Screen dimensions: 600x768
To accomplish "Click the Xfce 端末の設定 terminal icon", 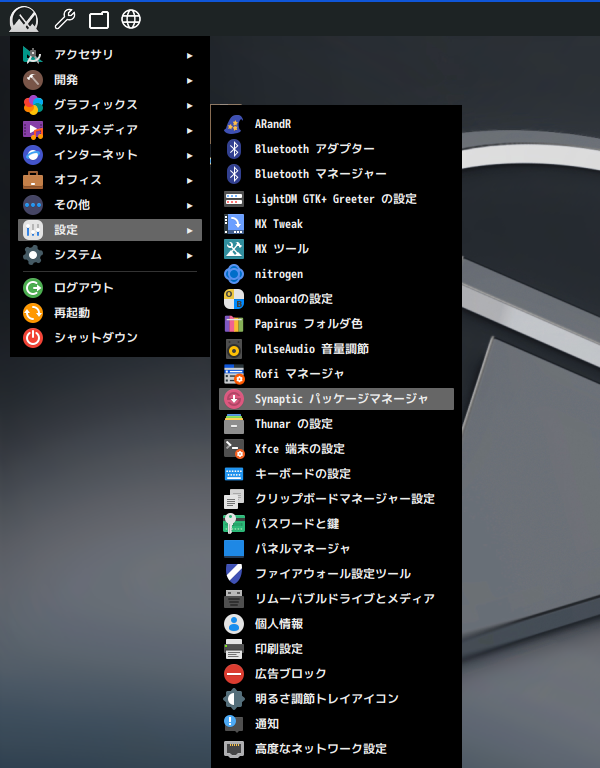I will 234,449.
